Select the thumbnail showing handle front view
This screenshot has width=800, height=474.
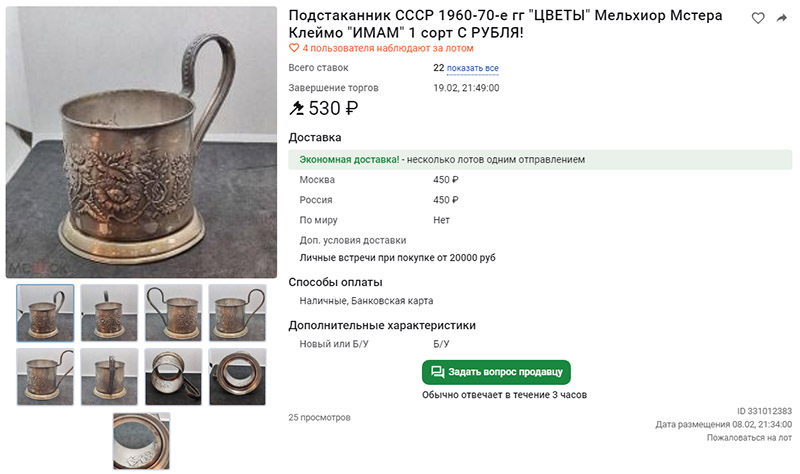pyautogui.click(x=109, y=377)
